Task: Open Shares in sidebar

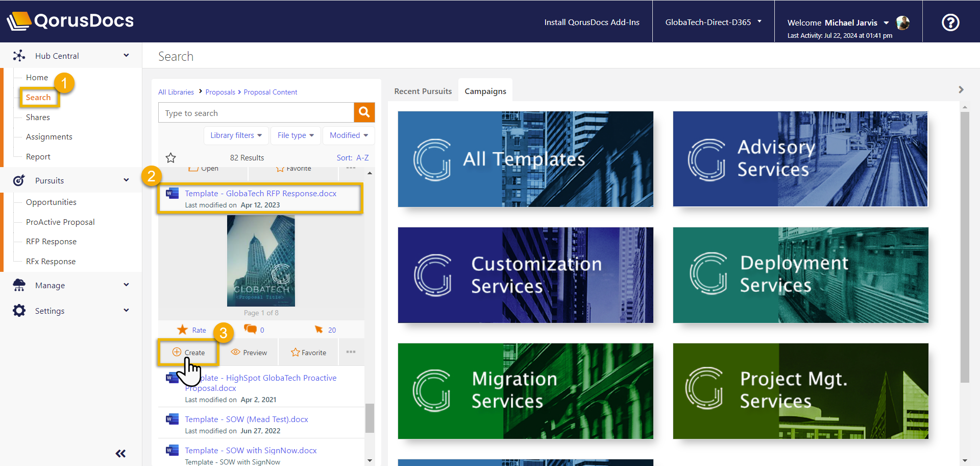Action: [38, 117]
